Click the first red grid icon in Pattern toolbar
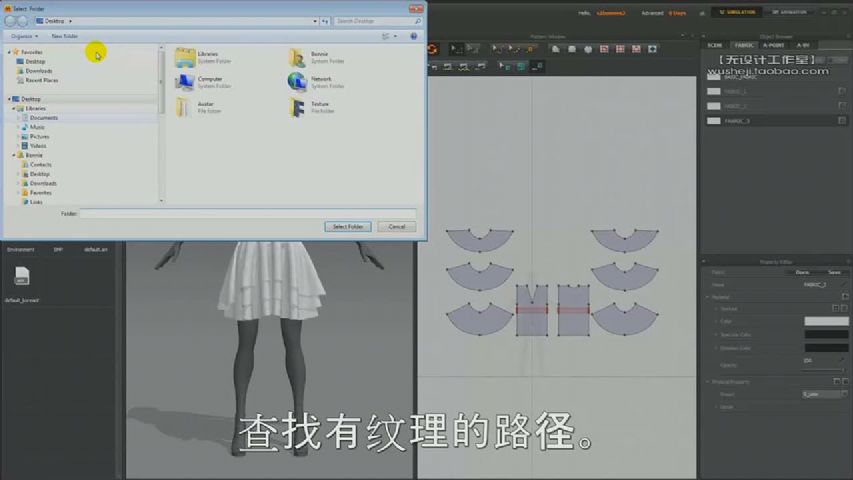853x480 pixels. pyautogui.click(x=604, y=49)
